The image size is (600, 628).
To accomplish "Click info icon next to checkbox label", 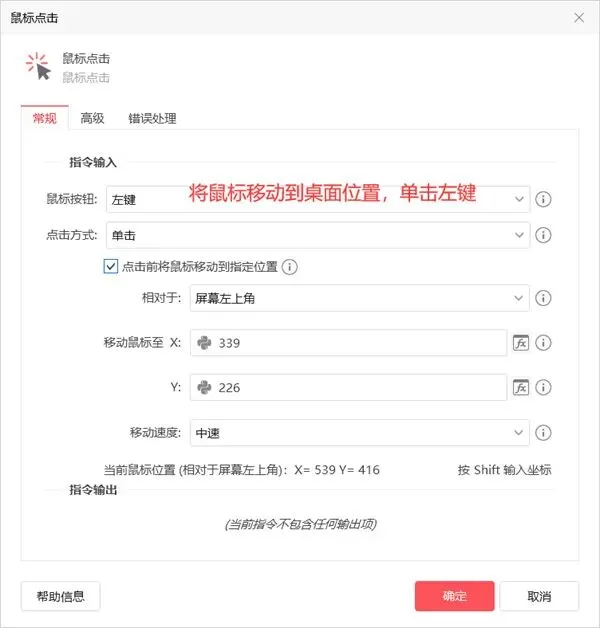I will 289,267.
